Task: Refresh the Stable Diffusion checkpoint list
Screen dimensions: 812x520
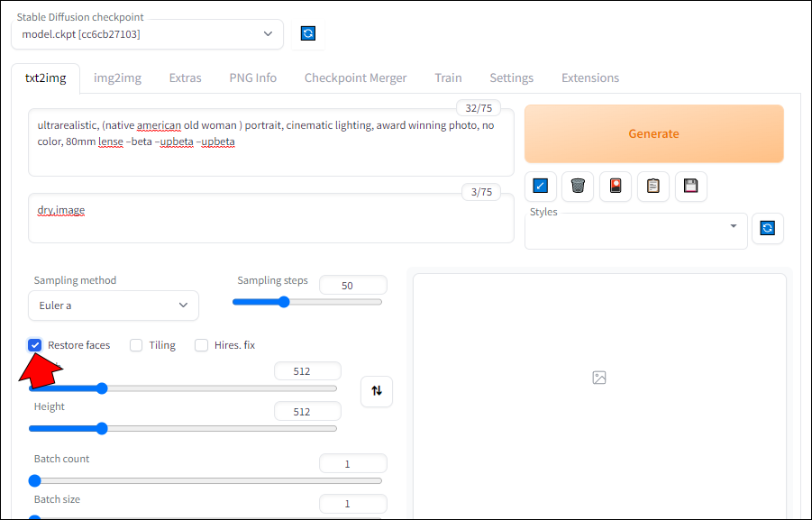Action: (308, 34)
